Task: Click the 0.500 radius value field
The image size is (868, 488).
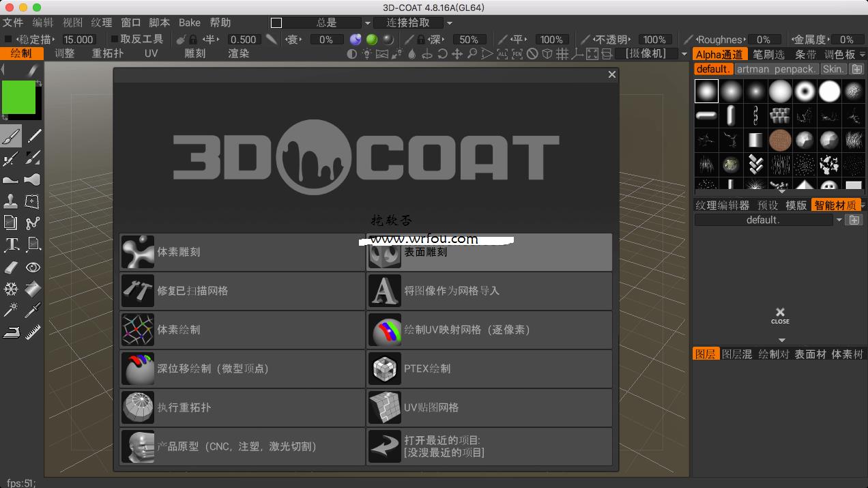Action: pyautogui.click(x=243, y=40)
